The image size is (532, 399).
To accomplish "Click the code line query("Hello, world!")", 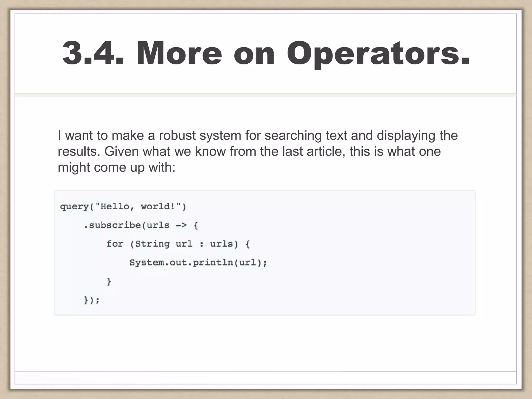I will pyautogui.click(x=123, y=207).
